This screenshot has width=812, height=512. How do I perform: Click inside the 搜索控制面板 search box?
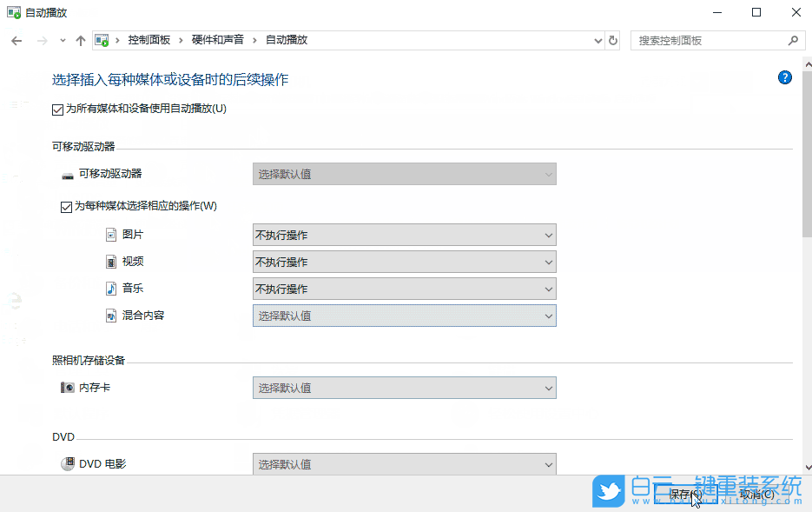(712, 40)
